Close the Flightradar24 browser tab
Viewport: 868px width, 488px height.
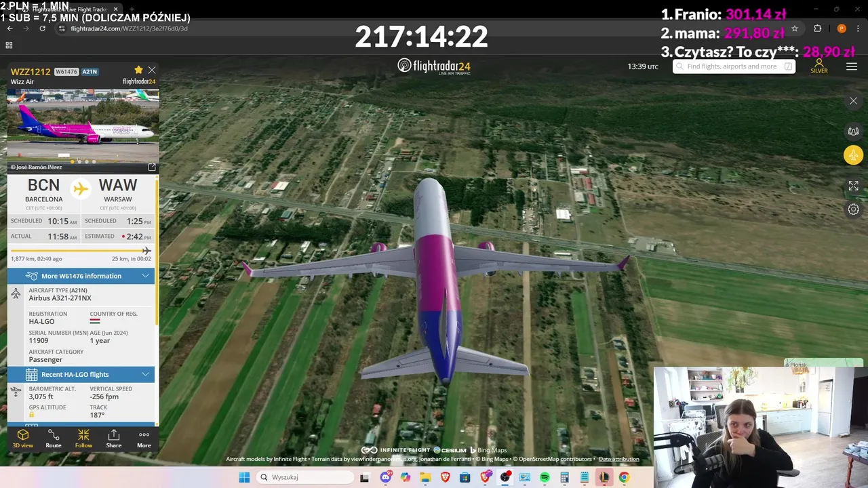pyautogui.click(x=115, y=9)
